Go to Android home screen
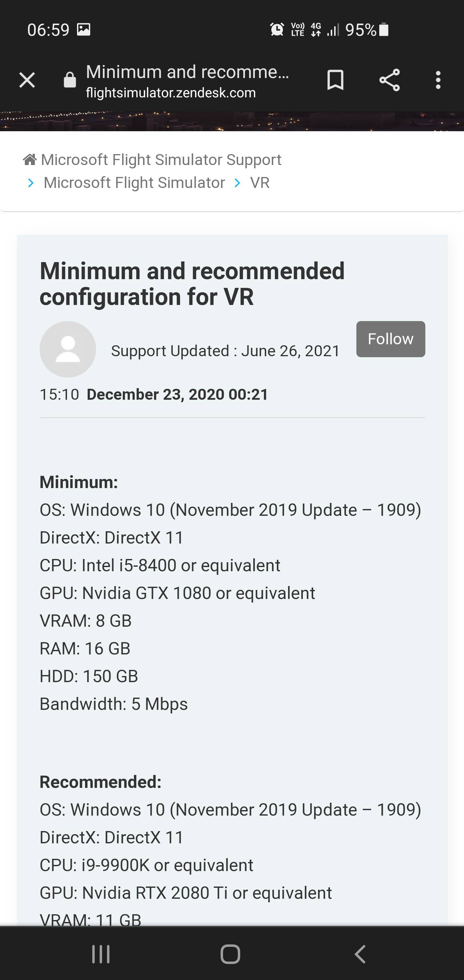This screenshot has height=980, width=464. click(x=230, y=954)
